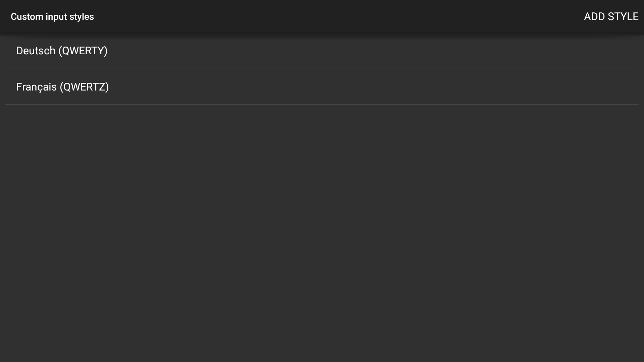Click the Custom input styles title
644x362 pixels.
point(52,16)
